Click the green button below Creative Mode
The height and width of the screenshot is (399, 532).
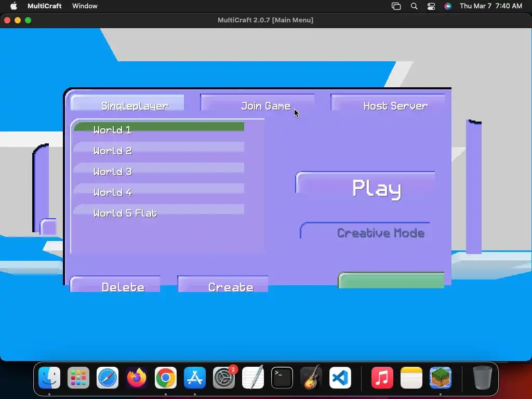tap(391, 280)
